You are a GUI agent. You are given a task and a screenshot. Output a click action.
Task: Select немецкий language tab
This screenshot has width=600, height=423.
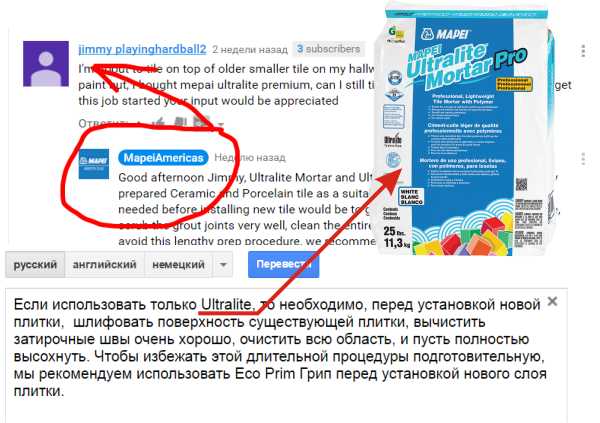pyautogui.click(x=178, y=265)
